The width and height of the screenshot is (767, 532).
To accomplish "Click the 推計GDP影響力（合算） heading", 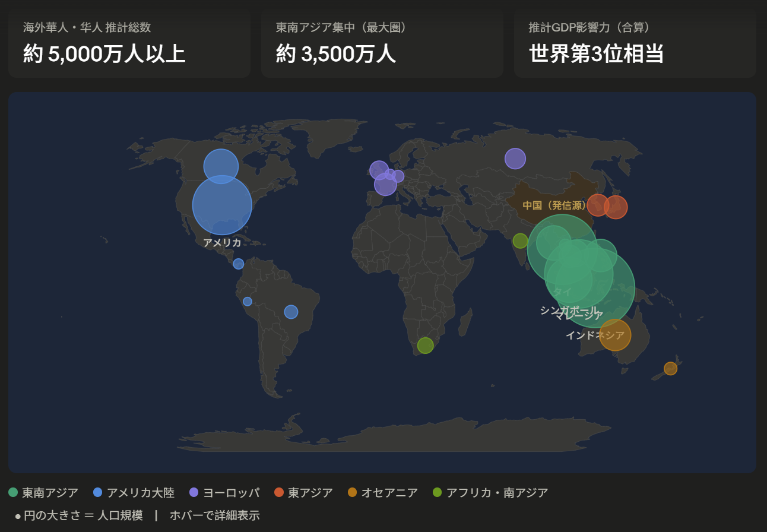I will coord(589,27).
